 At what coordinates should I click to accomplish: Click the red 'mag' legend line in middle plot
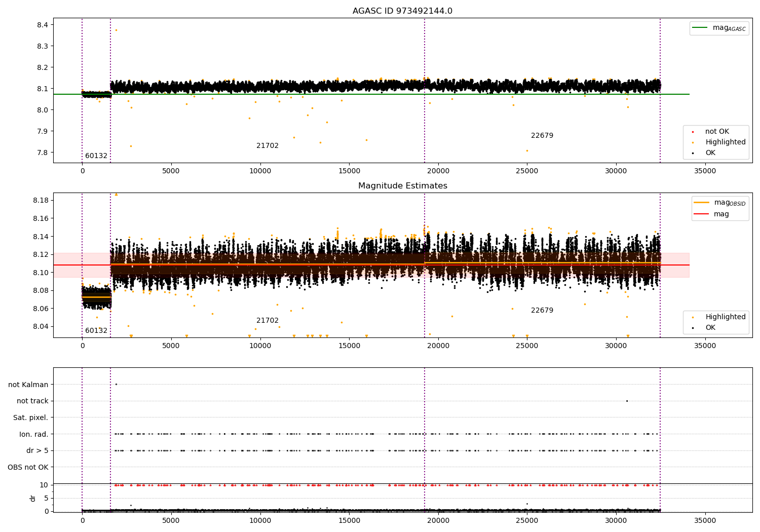pyautogui.click(x=701, y=214)
